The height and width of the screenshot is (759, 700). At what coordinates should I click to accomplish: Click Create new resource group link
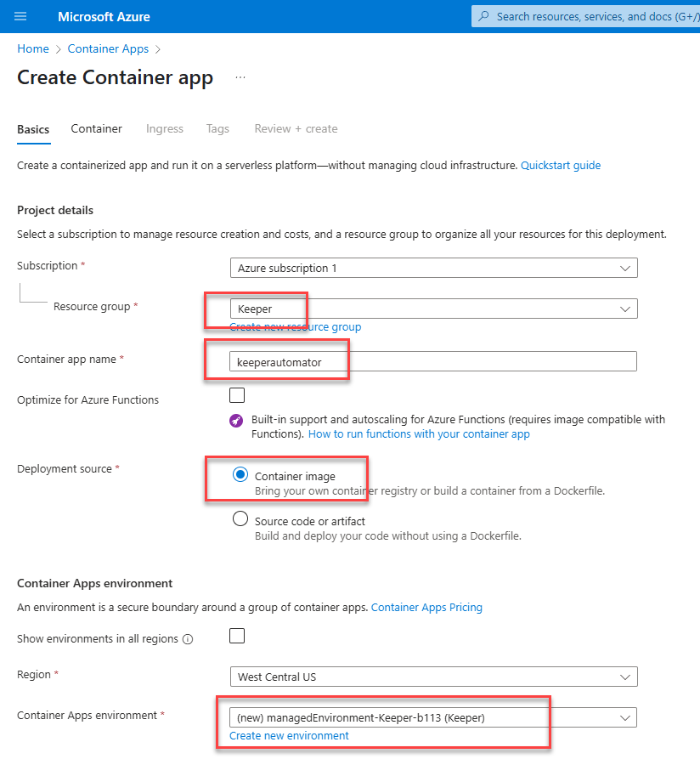(x=295, y=327)
